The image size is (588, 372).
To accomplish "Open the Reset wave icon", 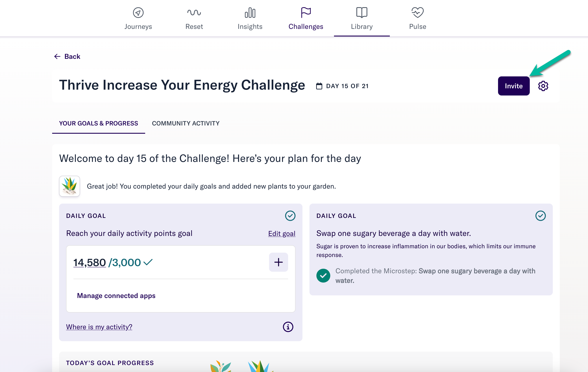I will [194, 13].
